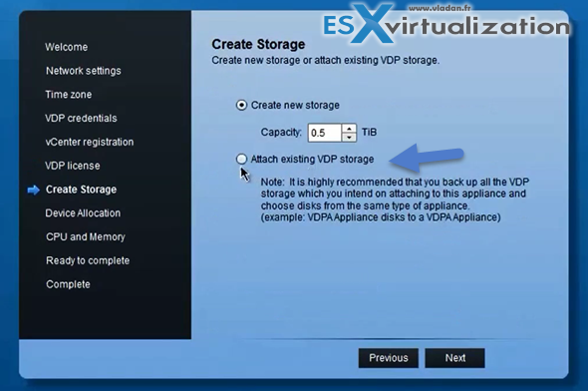
Task: Open the Complete step
Action: tap(68, 284)
